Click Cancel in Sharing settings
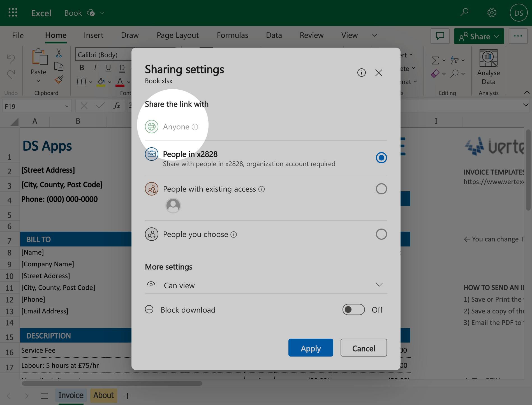The image size is (532, 405). pos(364,348)
